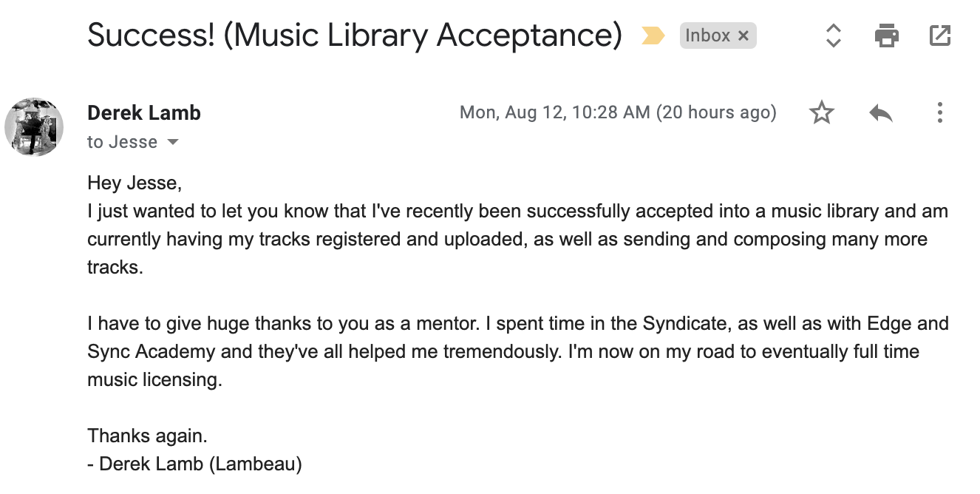Star the message from Derek Lamb

(x=822, y=113)
